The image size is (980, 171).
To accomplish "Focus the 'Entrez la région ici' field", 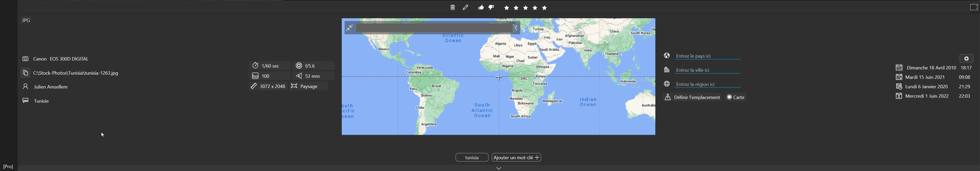I will 708,84.
